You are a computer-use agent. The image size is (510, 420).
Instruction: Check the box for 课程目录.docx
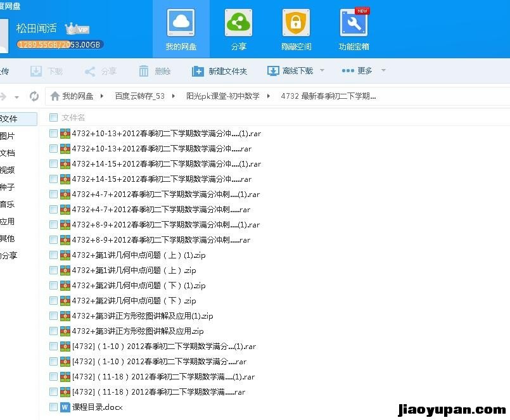point(53,407)
